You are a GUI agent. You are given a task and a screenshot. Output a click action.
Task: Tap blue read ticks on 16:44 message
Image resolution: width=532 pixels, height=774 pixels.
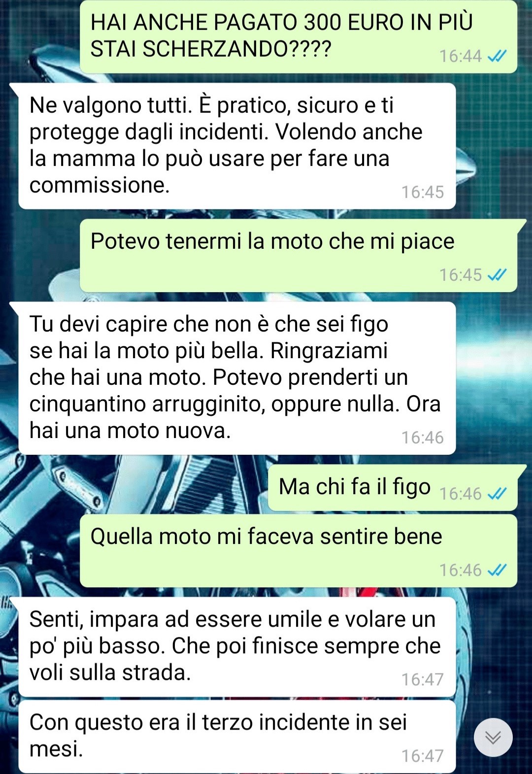[497, 56]
